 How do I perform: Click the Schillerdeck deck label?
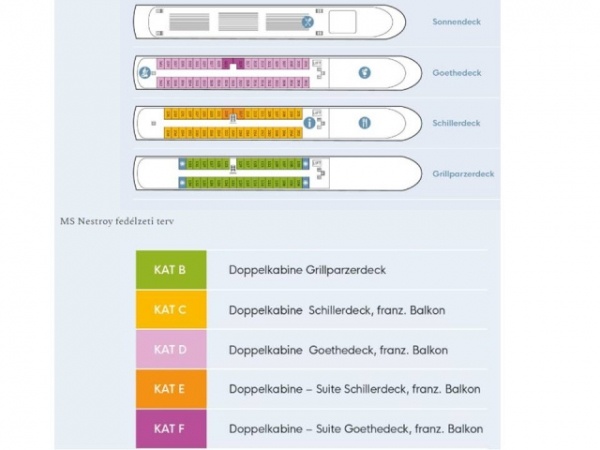[456, 123]
